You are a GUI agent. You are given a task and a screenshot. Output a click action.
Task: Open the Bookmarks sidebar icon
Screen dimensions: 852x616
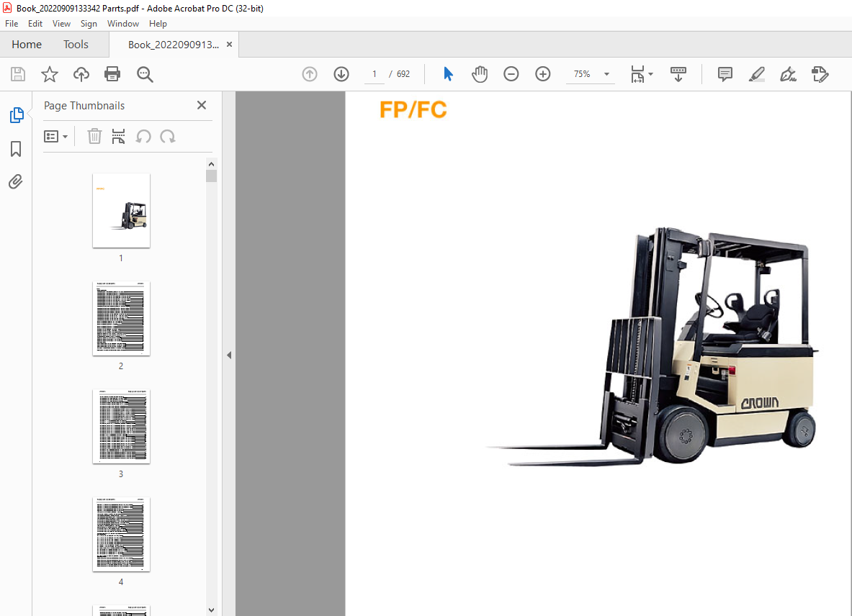click(16, 149)
